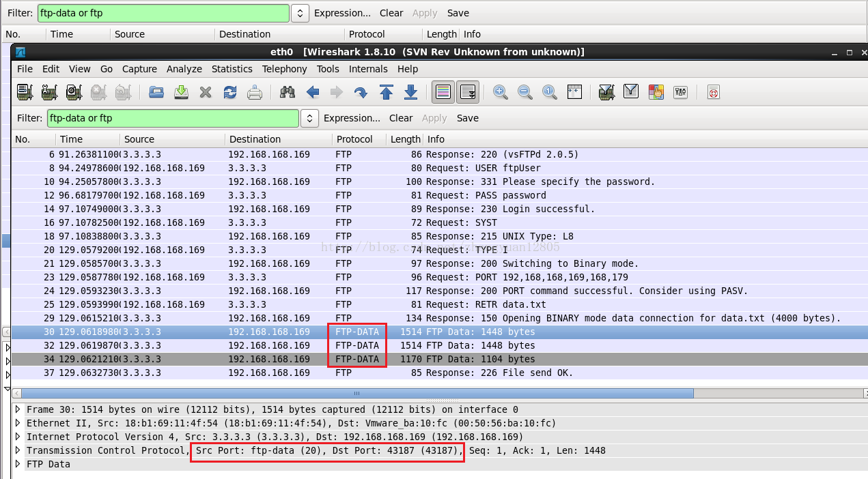Restart the running capture icon
Screen dimensions: 868x479
coord(123,92)
